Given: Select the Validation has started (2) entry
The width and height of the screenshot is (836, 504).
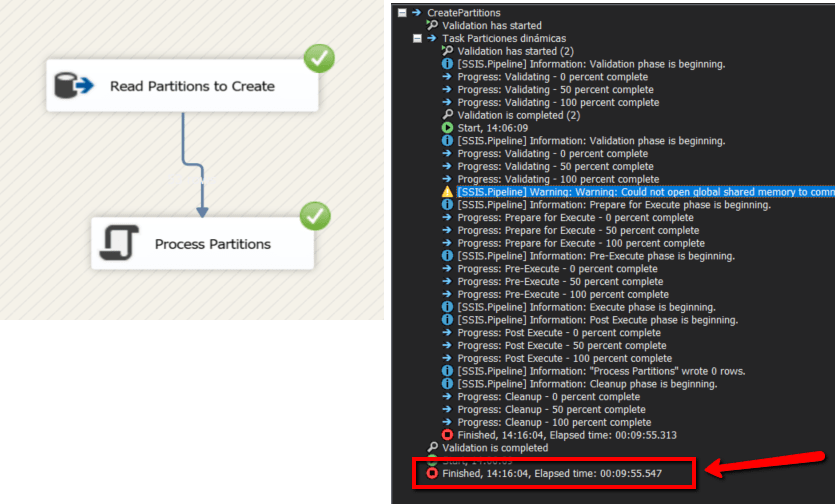Looking at the screenshot, I should pos(515,51).
